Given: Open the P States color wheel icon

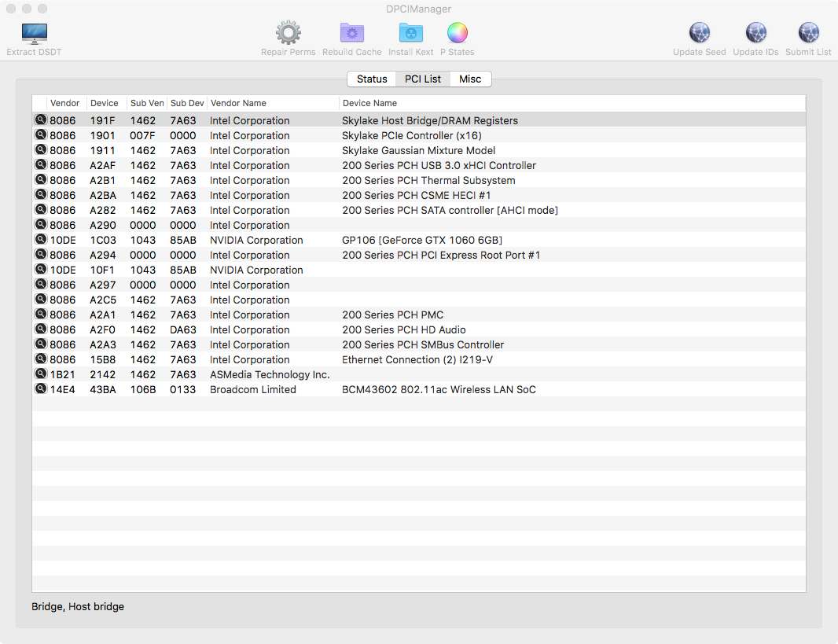Looking at the screenshot, I should click(458, 33).
